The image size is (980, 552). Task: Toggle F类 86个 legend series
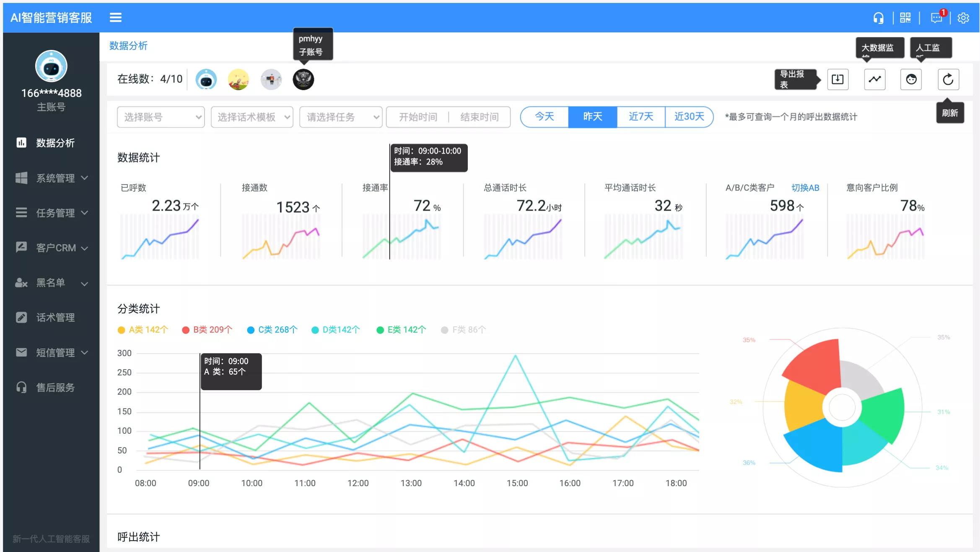coord(464,330)
